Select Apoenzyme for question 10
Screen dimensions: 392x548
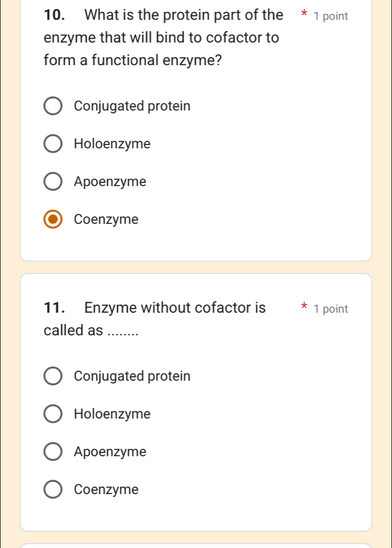53,181
